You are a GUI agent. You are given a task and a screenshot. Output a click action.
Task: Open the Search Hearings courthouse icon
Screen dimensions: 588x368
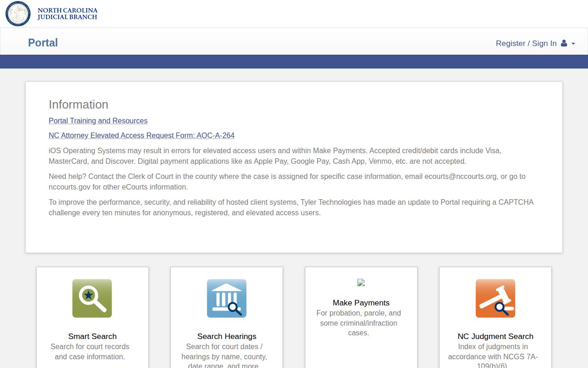click(226, 298)
